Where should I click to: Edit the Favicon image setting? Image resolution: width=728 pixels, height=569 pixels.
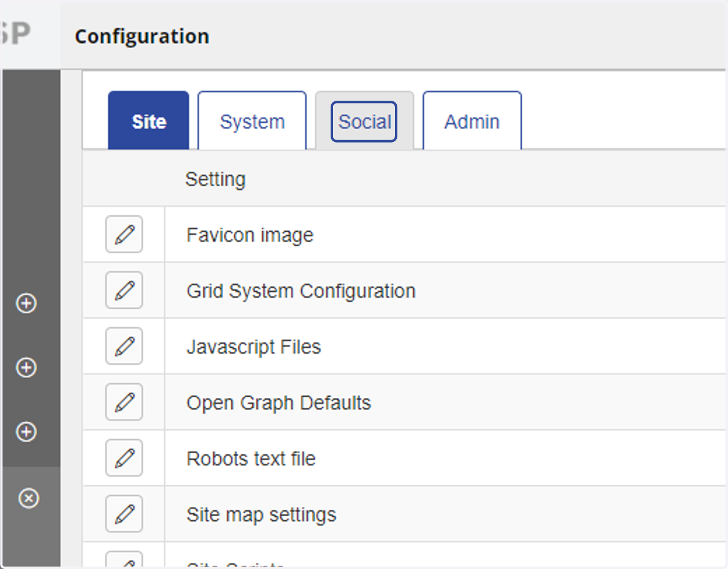124,234
